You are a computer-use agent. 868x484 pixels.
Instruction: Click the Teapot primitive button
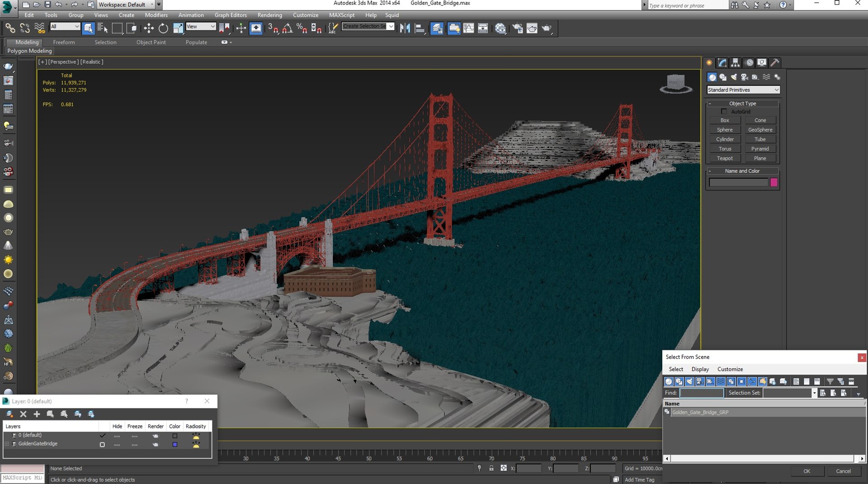pyautogui.click(x=724, y=158)
